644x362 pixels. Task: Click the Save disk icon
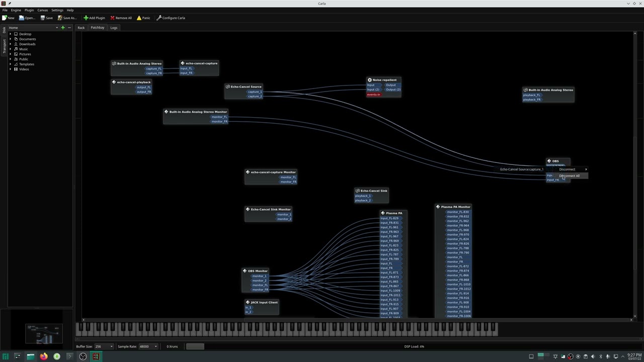43,18
